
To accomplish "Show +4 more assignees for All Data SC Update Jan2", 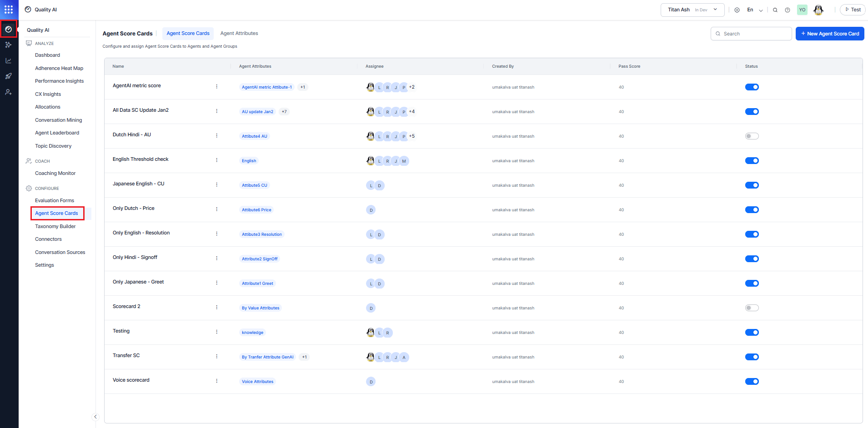I will pyautogui.click(x=412, y=111).
